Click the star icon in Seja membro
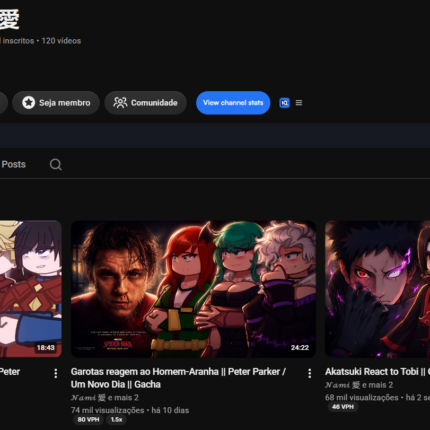Viewport: 430px width, 430px height. point(29,103)
